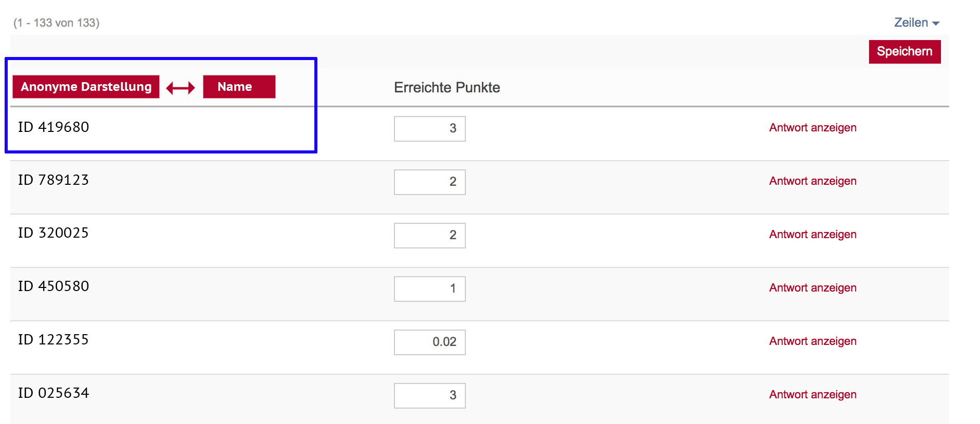Click points field showing 0.02
The image size is (980, 424).
point(429,342)
